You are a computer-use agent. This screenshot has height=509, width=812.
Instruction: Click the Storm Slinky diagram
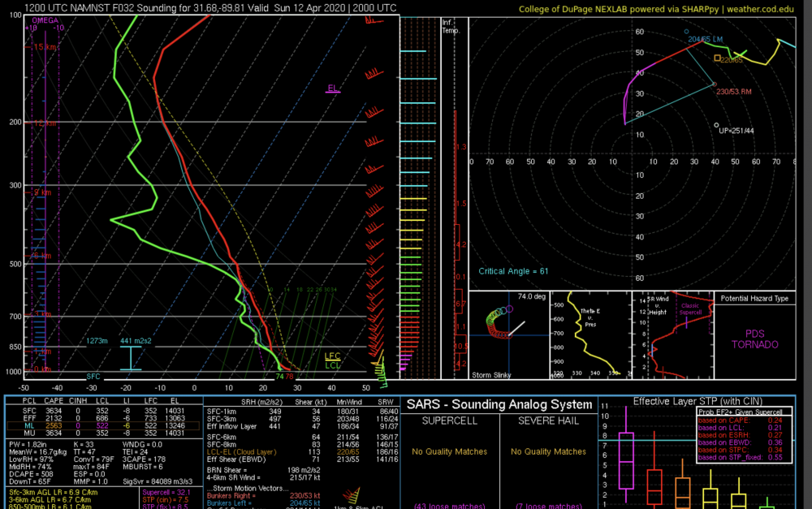[x=509, y=335]
